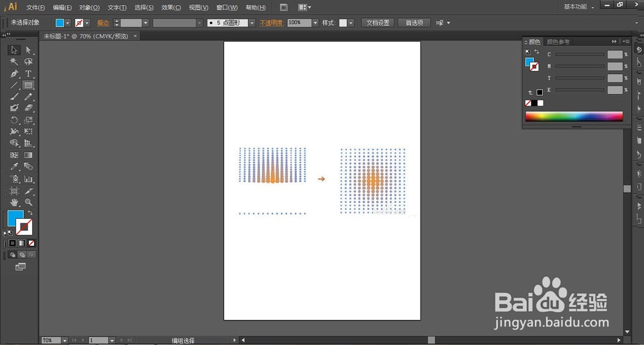Swap fill and stroke in toolbox

[30, 212]
